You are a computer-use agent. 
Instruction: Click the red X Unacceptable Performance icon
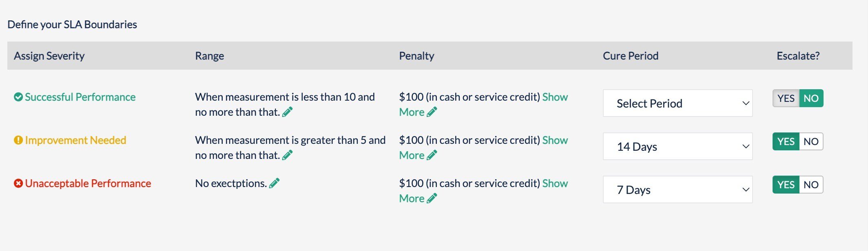click(18, 183)
